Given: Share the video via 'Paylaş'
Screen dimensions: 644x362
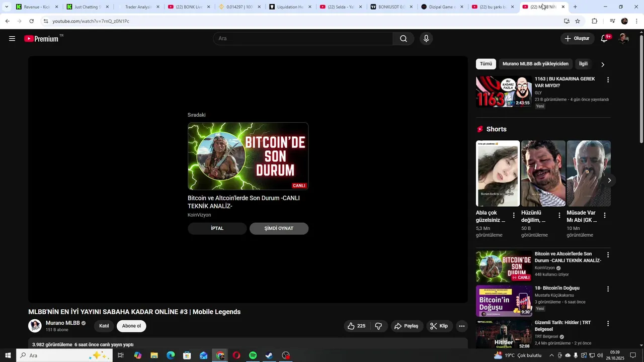Looking at the screenshot, I should tap(406, 326).
